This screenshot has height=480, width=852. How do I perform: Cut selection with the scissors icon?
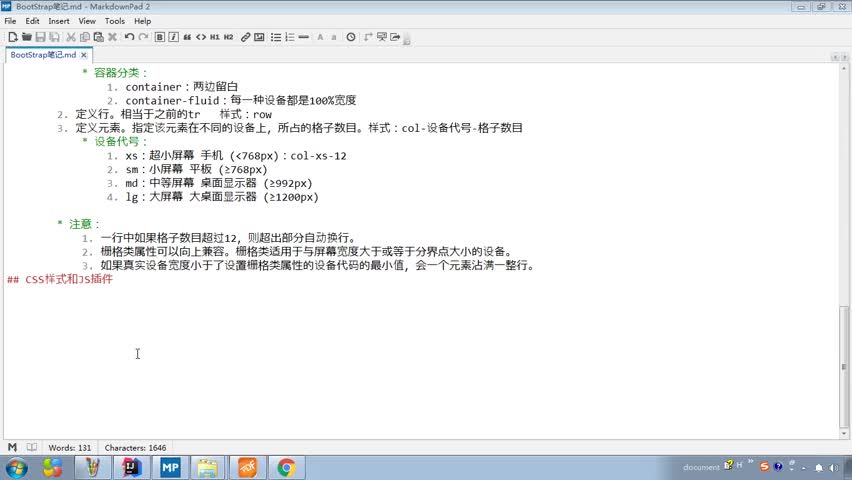click(71, 37)
